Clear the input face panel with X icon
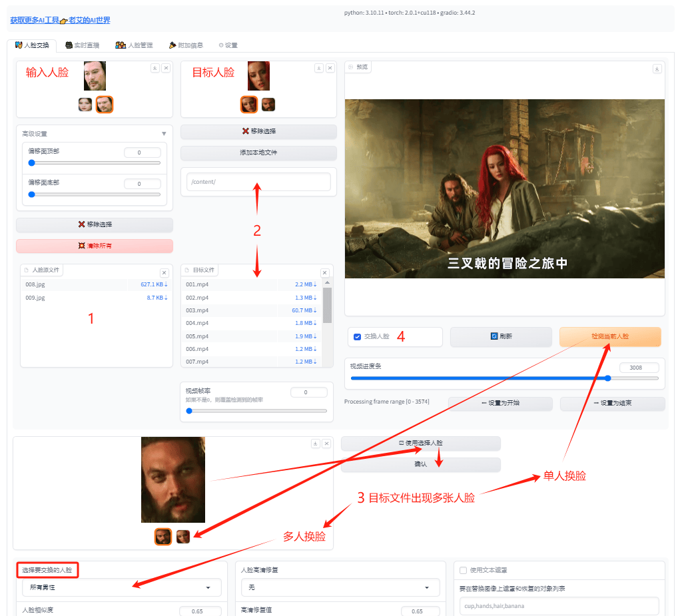 pyautogui.click(x=166, y=68)
